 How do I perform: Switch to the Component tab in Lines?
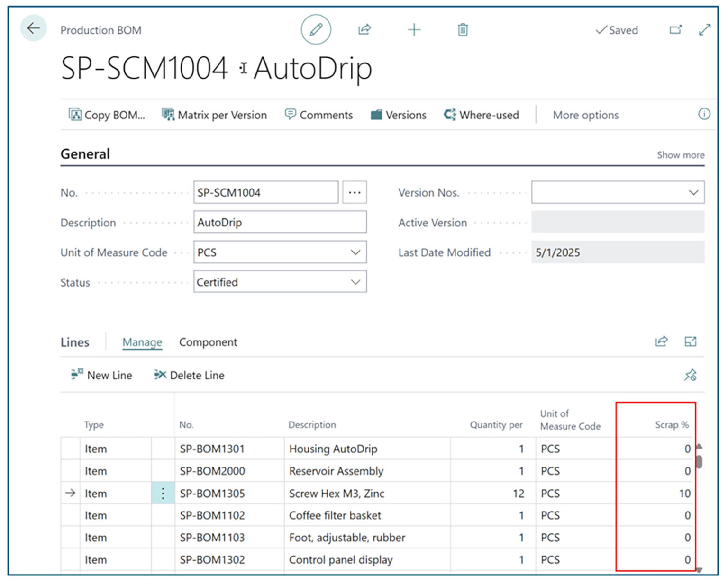[x=208, y=342]
